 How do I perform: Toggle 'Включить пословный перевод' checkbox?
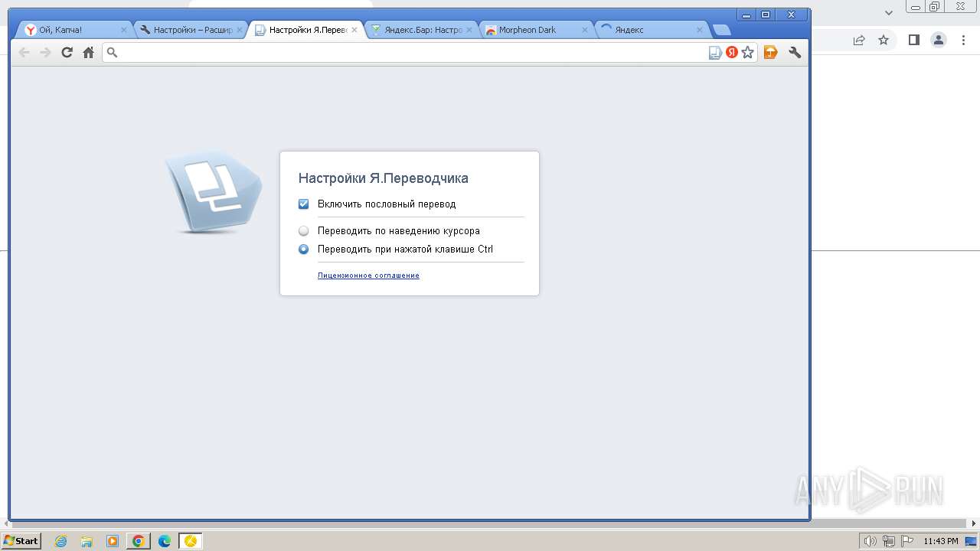303,204
